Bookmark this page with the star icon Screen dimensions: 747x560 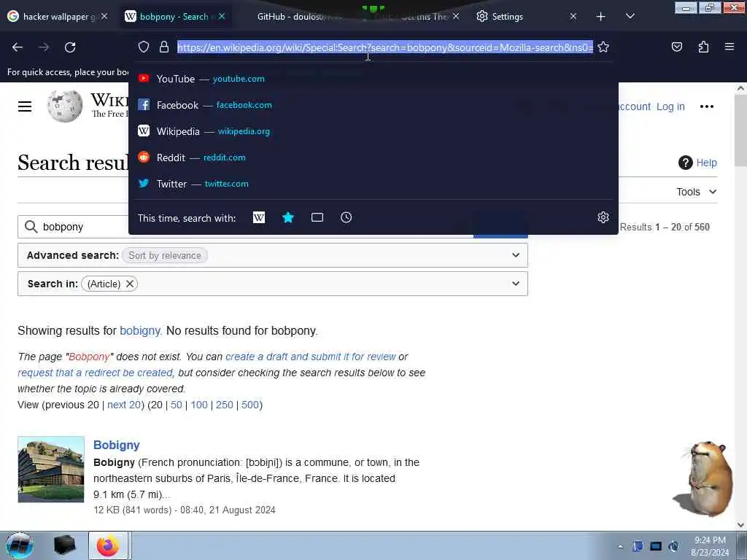click(x=603, y=47)
